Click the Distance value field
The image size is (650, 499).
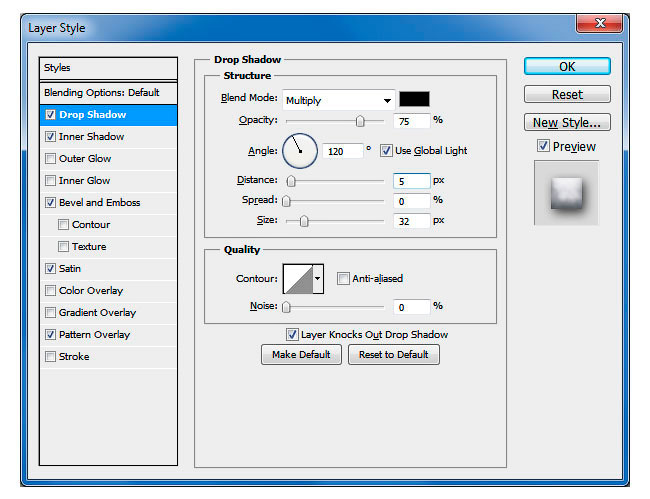point(411,181)
